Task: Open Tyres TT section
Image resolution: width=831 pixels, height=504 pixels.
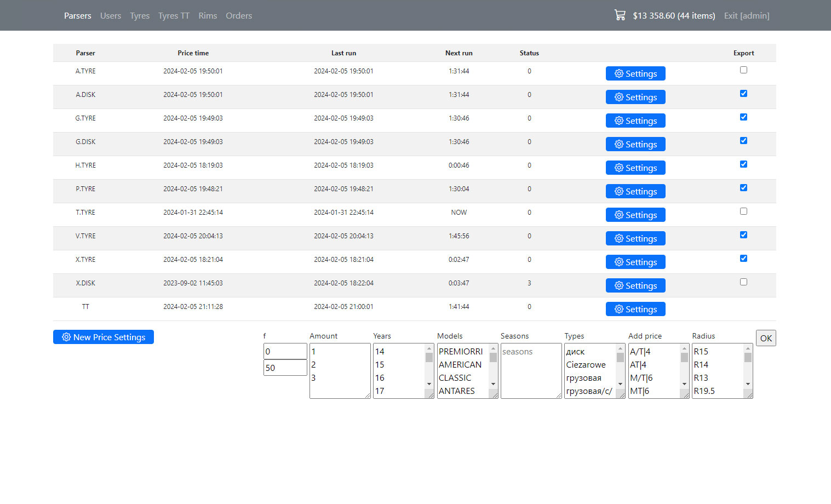Action: coord(174,15)
